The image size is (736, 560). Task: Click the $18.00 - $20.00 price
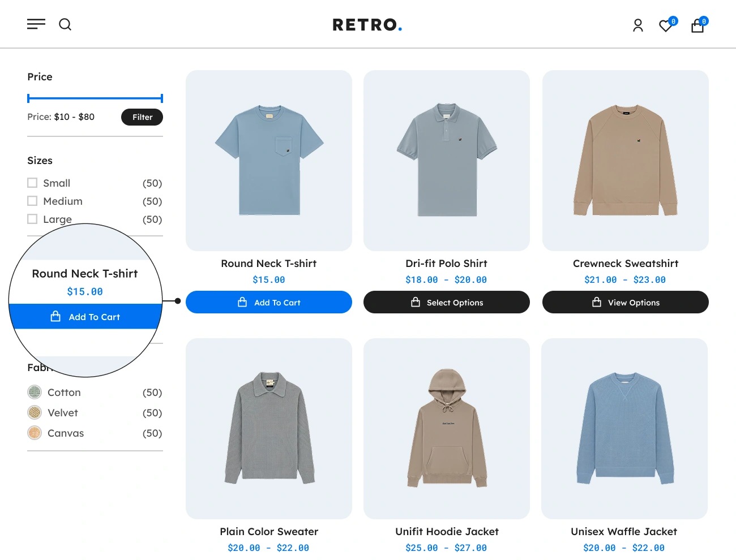pos(446,280)
